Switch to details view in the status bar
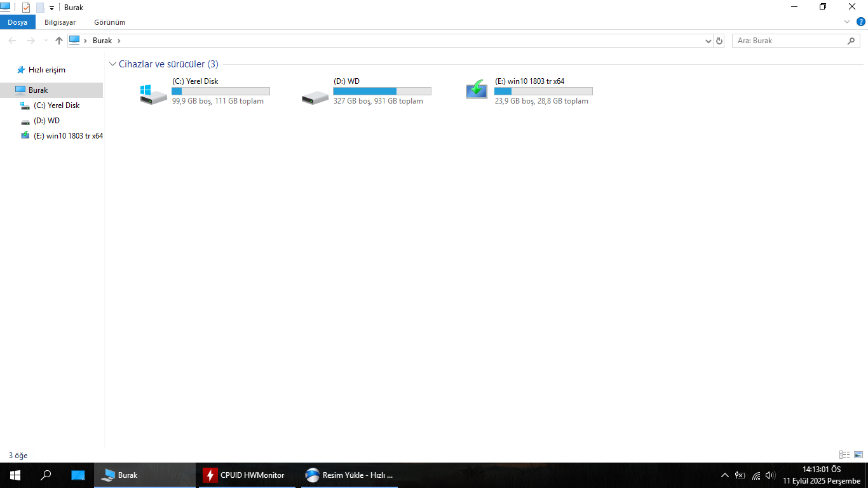 (x=844, y=455)
